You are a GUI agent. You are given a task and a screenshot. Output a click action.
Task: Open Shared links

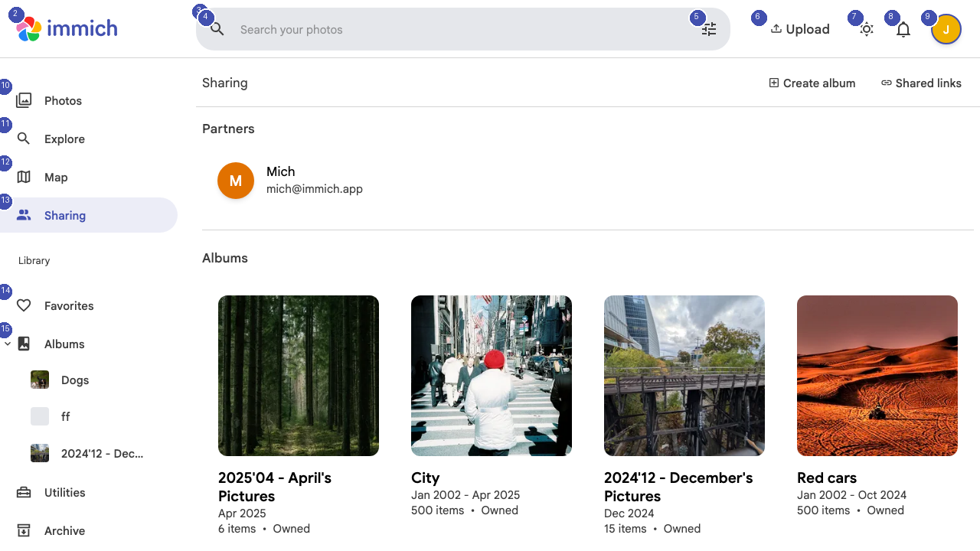point(921,83)
